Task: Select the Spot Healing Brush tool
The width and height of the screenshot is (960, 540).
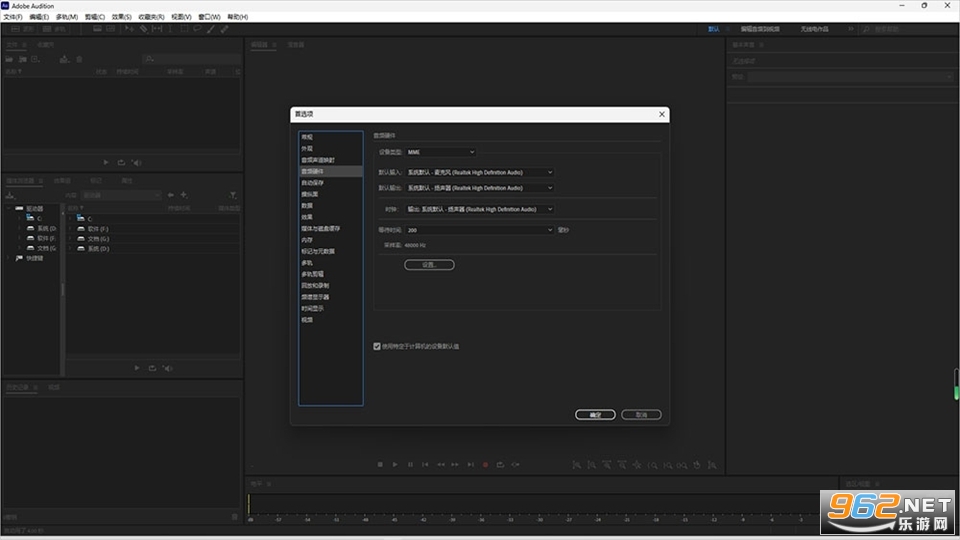Action: [225, 29]
